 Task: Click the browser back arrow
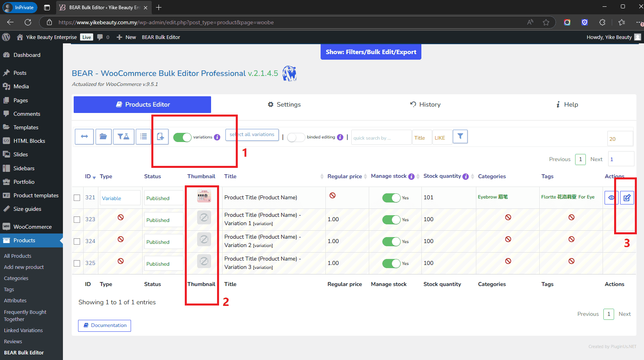pyautogui.click(x=10, y=22)
